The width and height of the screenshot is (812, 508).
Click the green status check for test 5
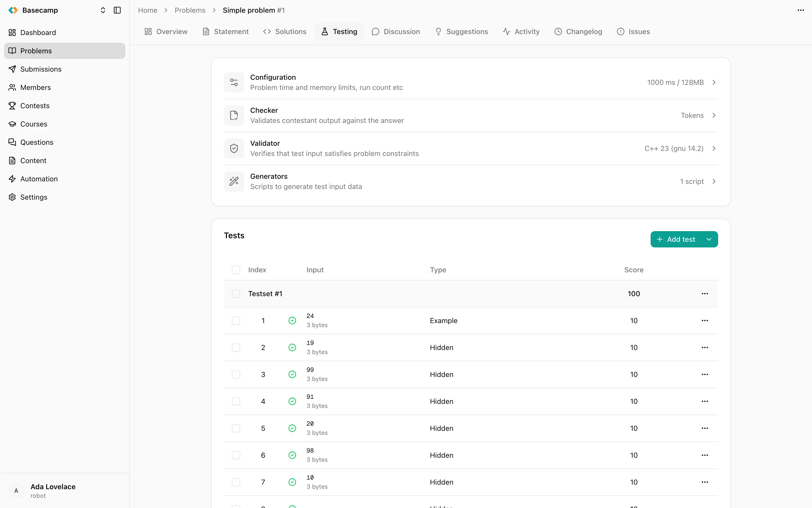click(x=292, y=428)
